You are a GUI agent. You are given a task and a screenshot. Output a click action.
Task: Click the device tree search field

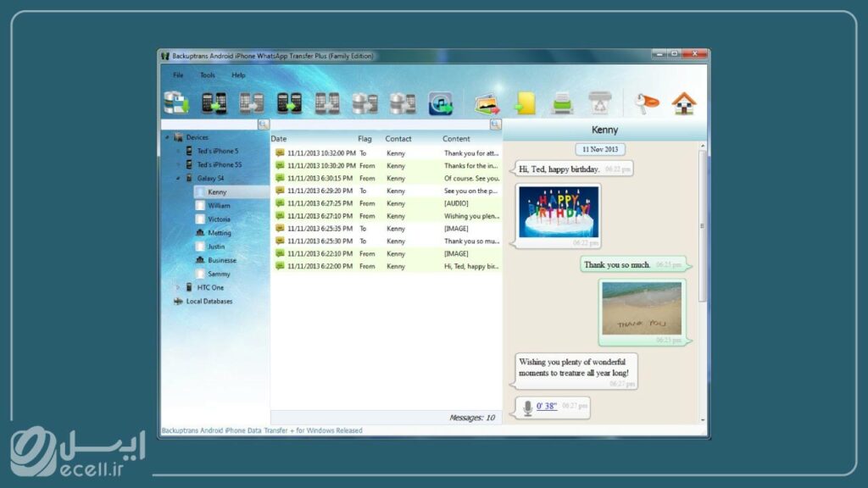click(x=209, y=125)
